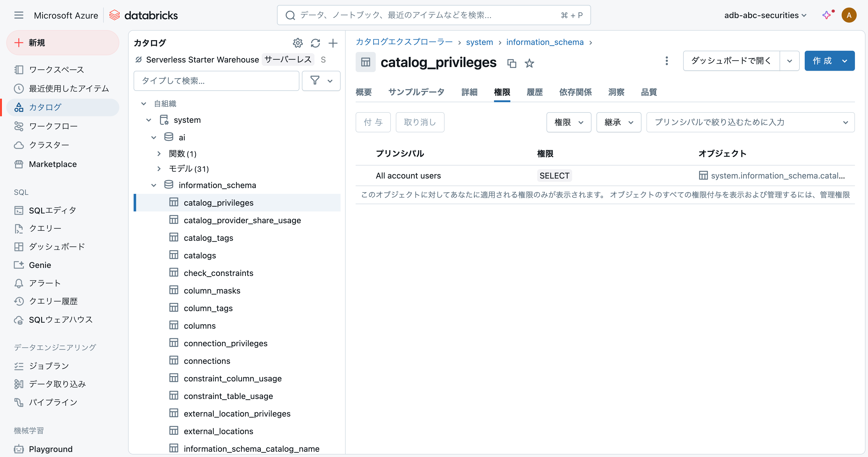Screen dimensions: 868x457
Task: Open Genie from the sidebar
Action: pyautogui.click(x=40, y=265)
